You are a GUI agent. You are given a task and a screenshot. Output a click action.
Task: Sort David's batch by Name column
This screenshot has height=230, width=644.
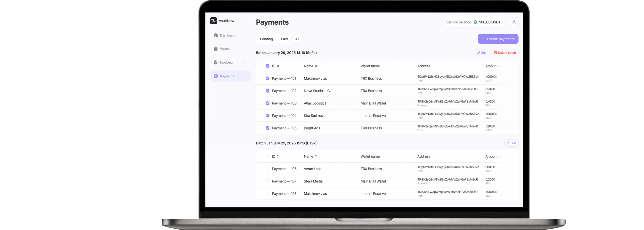click(x=316, y=156)
